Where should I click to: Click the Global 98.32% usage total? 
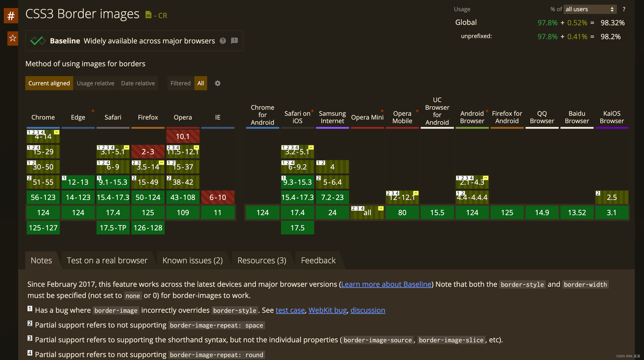(612, 23)
